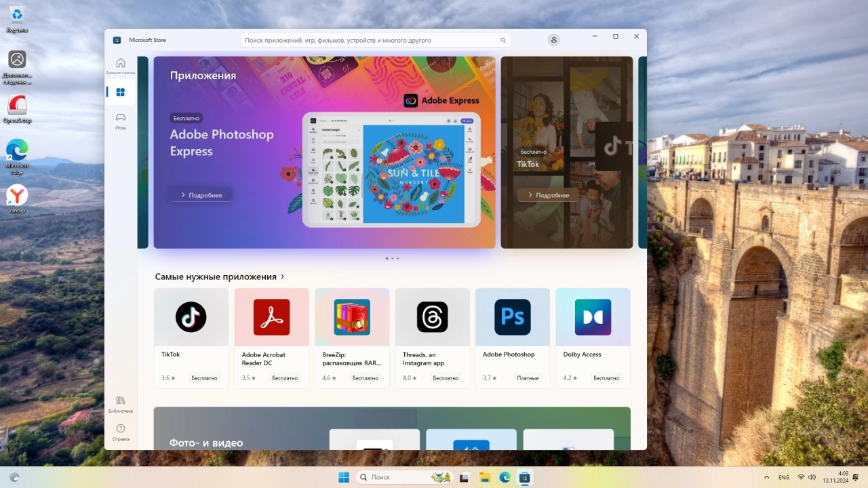Open the Games section in sidebar
Screen dimensions: 868x488
(121, 121)
